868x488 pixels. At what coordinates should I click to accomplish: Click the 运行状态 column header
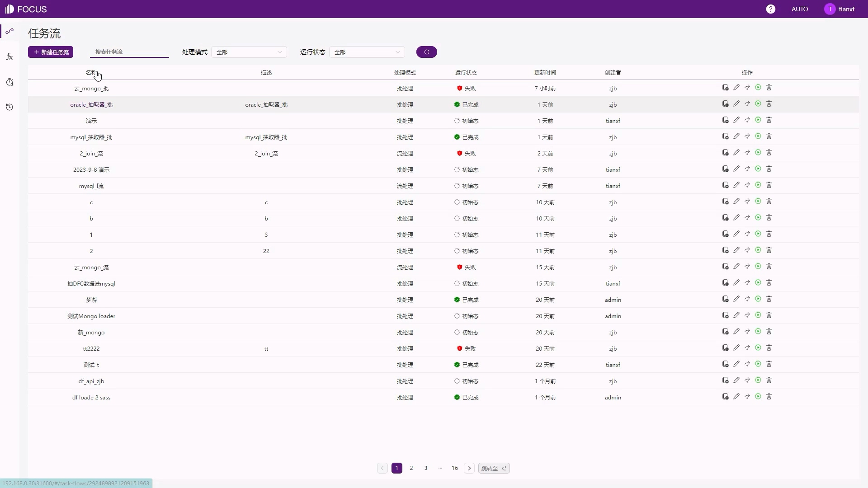point(466,72)
